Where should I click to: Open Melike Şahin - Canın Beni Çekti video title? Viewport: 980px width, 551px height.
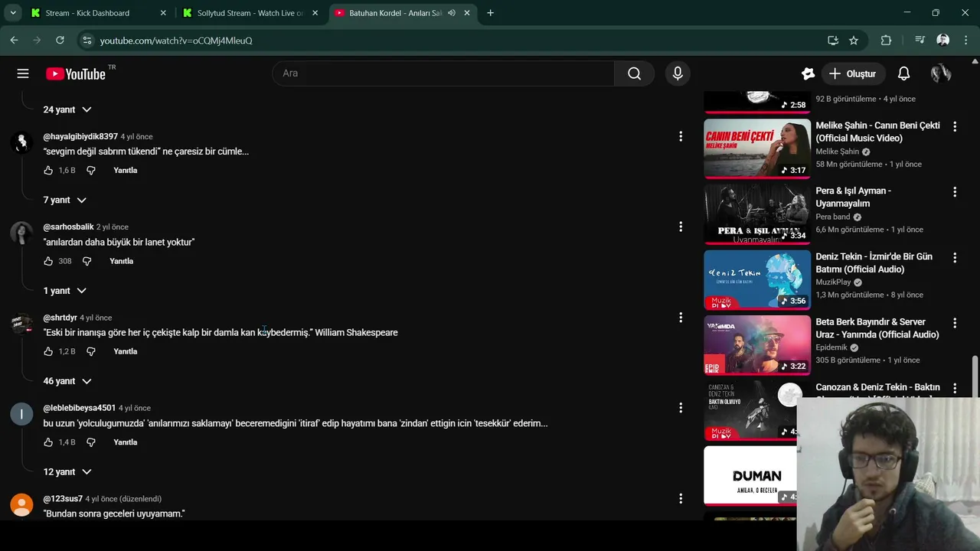(877, 132)
